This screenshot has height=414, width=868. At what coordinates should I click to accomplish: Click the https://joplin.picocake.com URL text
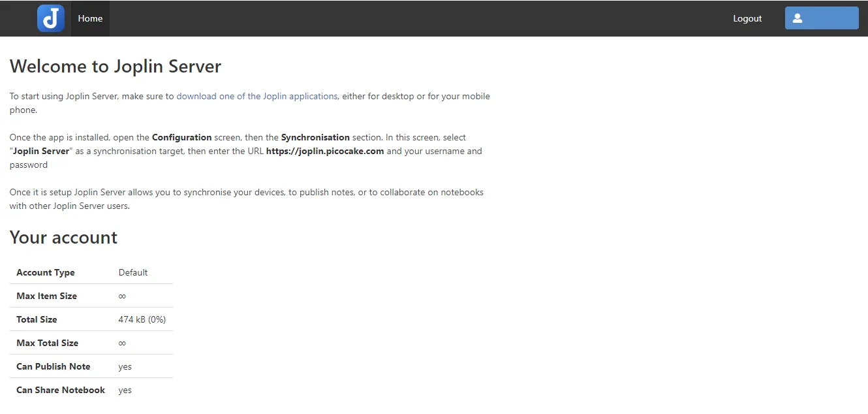point(325,151)
